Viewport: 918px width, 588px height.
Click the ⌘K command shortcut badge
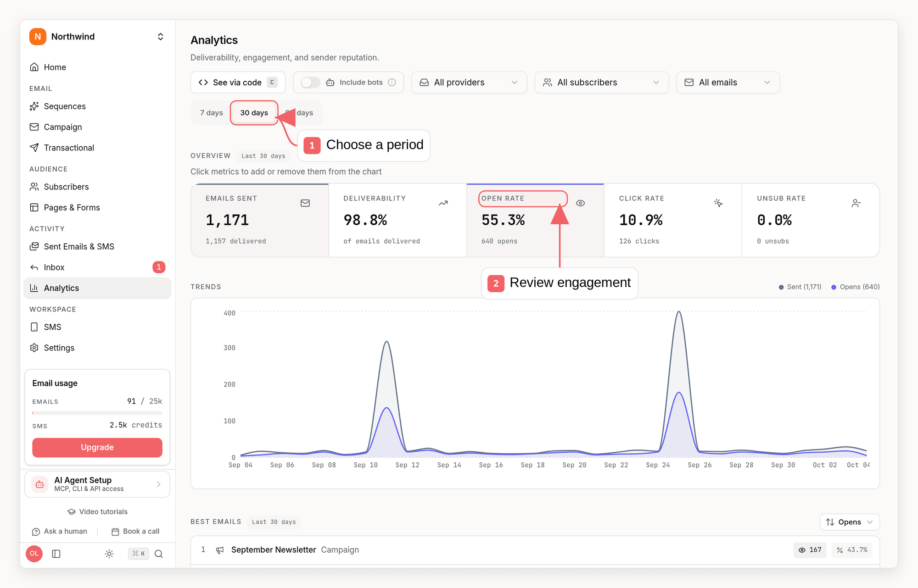point(138,554)
